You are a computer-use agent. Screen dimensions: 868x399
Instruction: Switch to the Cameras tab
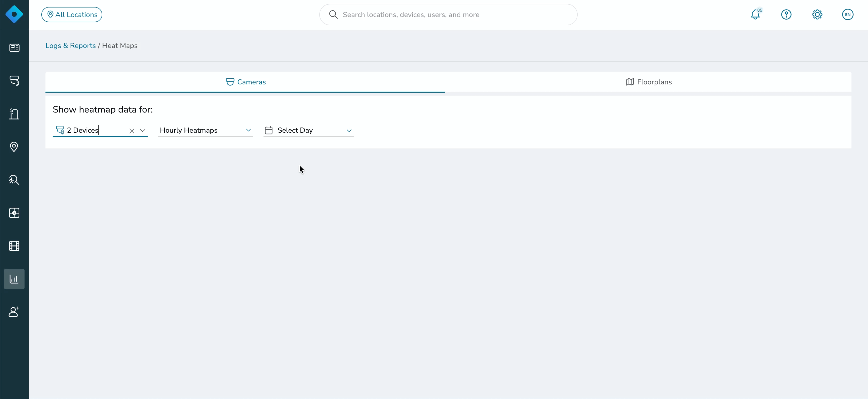pyautogui.click(x=245, y=82)
